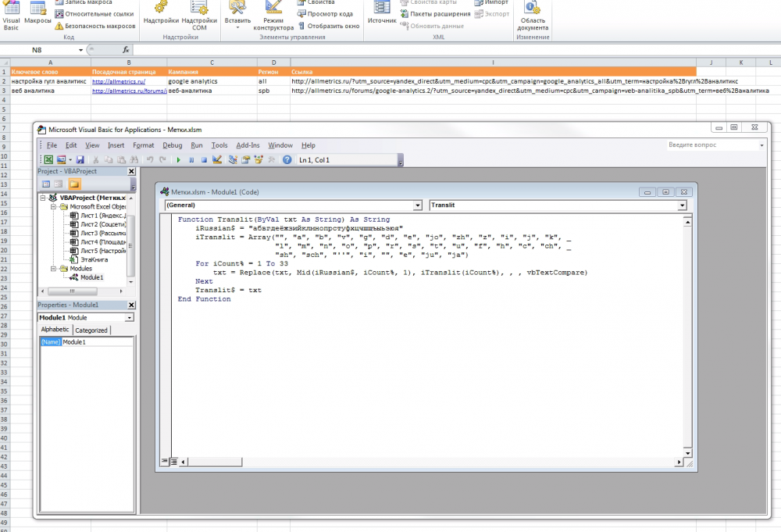This screenshot has width=781, height=532.
Task: Click the Reset stop icon
Action: point(204,160)
